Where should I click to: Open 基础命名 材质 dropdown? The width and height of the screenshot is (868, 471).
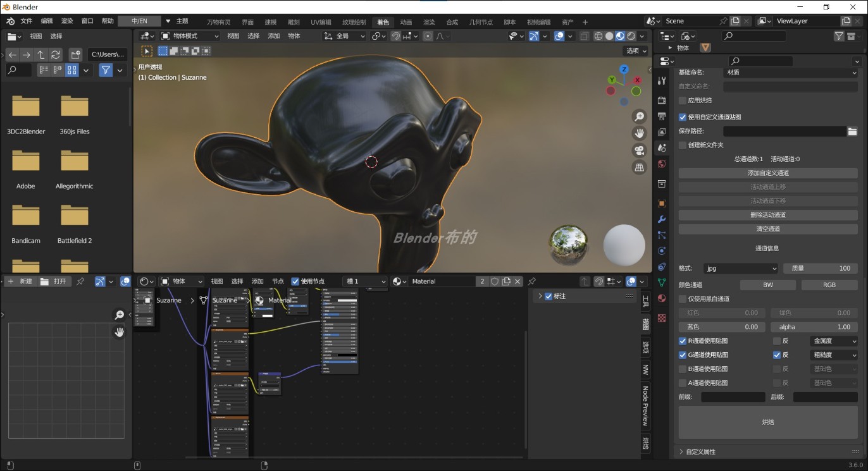click(790, 73)
